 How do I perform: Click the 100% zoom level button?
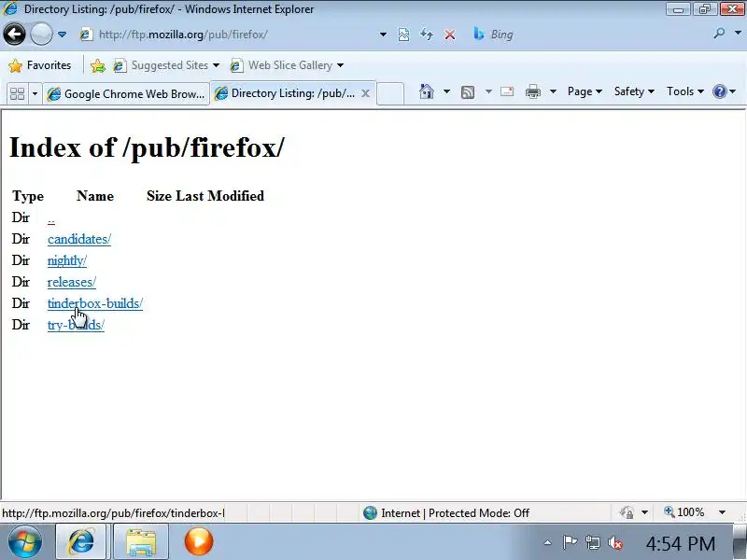coord(684,512)
